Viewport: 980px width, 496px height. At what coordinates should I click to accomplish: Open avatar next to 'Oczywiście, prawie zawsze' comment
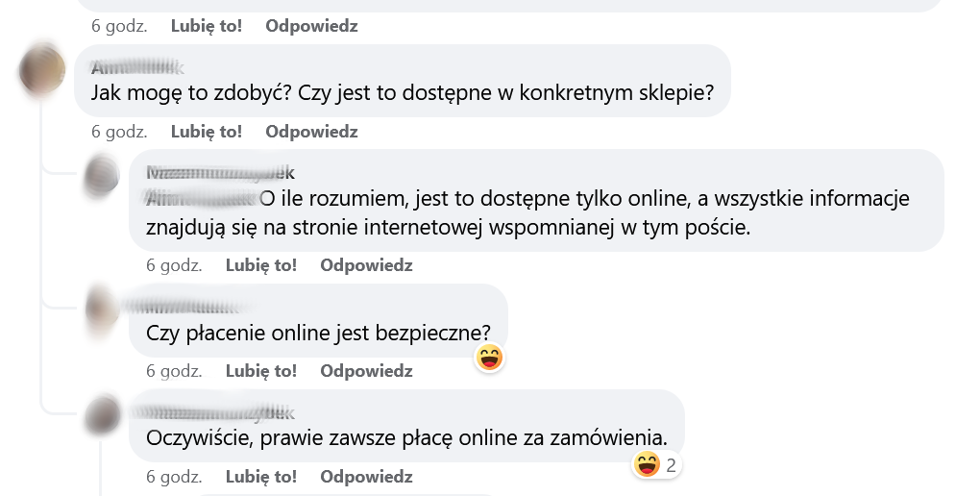pos(102,414)
